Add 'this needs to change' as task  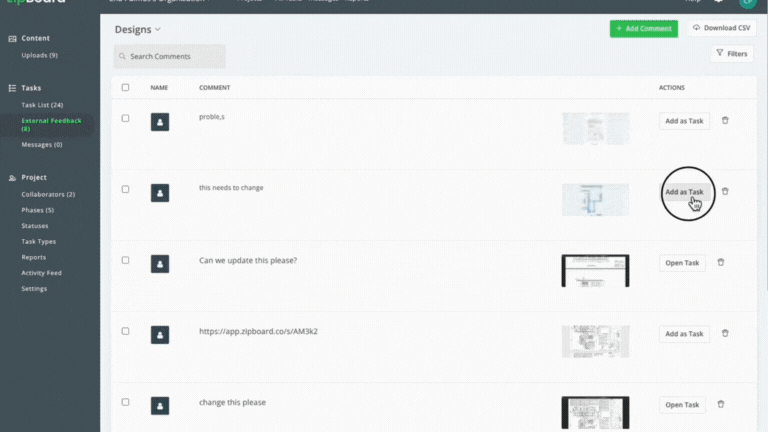click(x=684, y=192)
